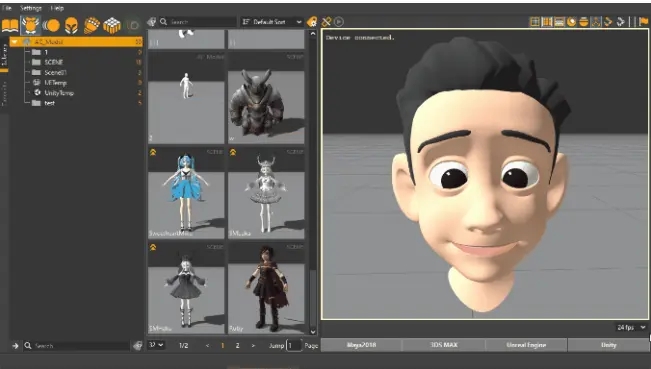
Task: Select the black dress girl thumbnail
Action: coord(186,288)
